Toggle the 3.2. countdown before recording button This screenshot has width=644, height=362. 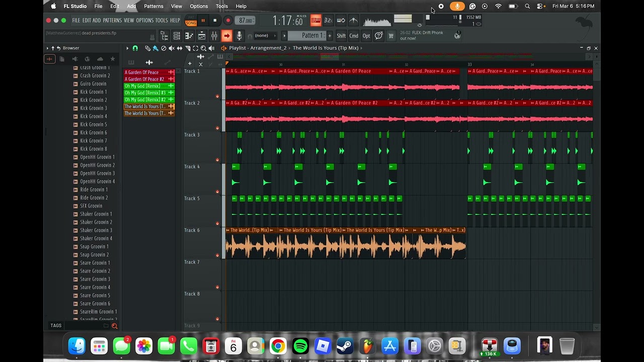[x=328, y=20]
